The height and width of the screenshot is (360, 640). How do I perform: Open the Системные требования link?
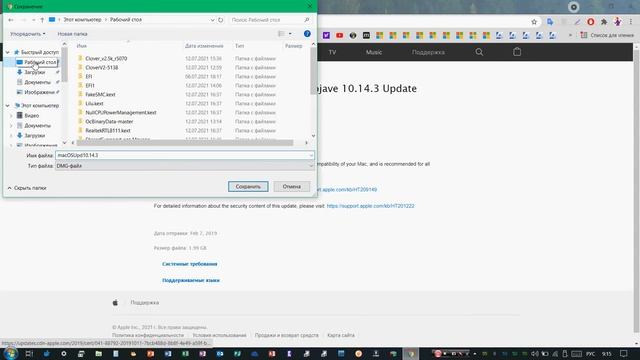(x=190, y=264)
